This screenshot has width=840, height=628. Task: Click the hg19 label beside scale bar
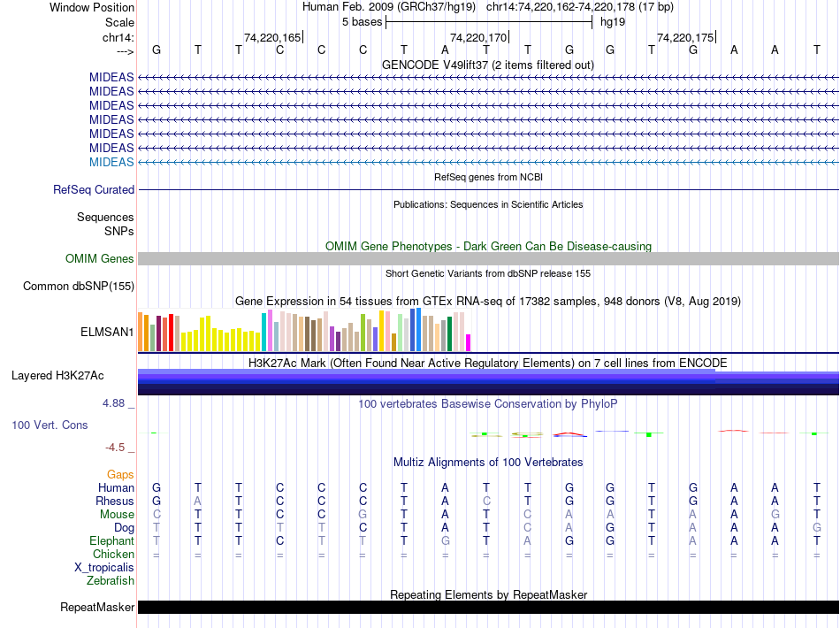pyautogui.click(x=613, y=22)
